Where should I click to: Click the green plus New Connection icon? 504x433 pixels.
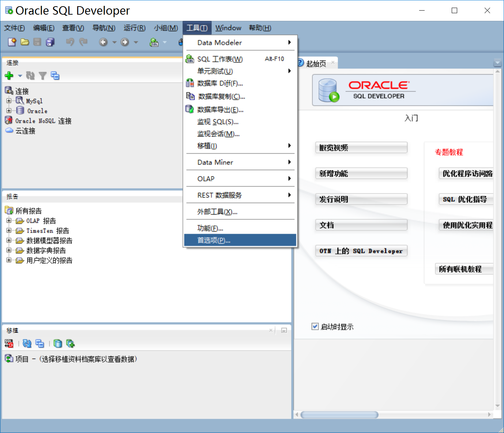9,75
